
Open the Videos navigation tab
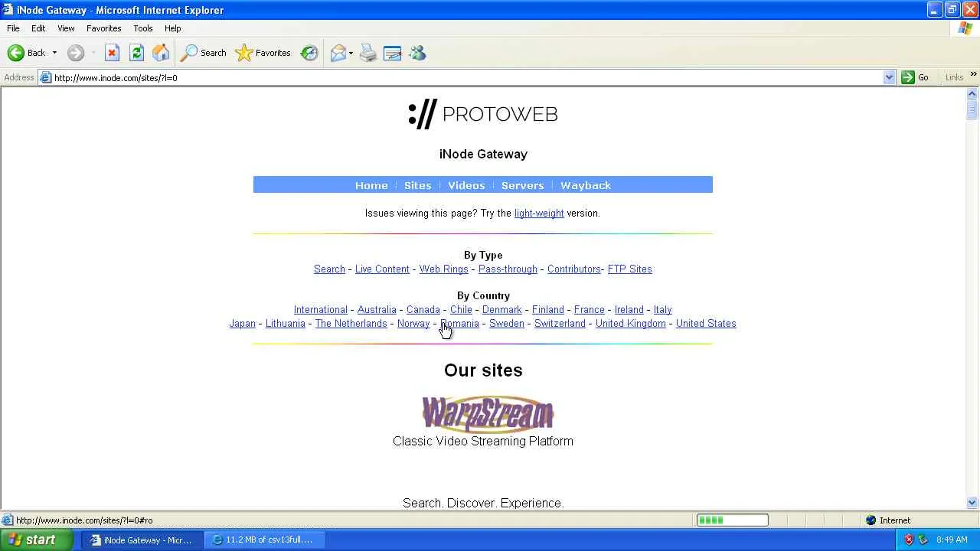click(466, 185)
